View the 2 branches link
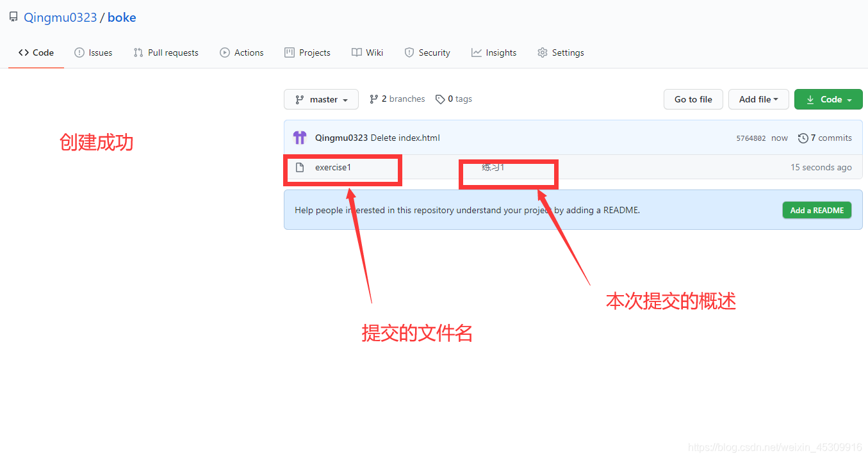 (x=397, y=99)
